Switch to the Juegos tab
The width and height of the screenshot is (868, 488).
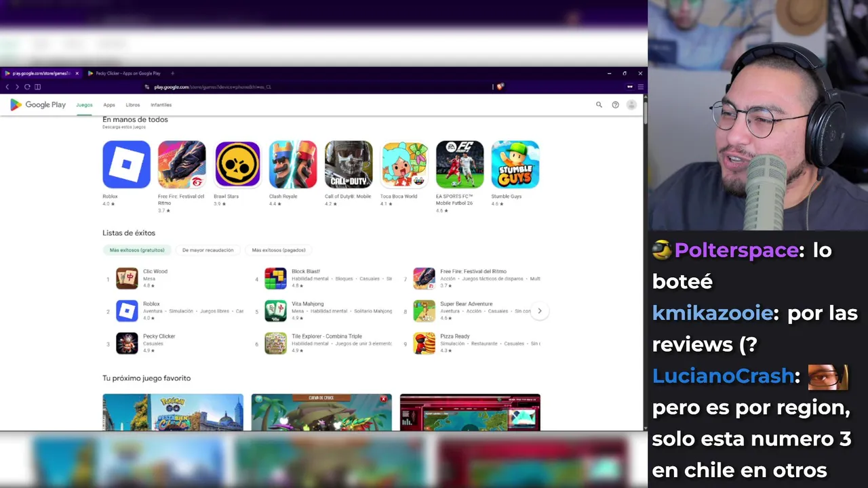[84, 105]
